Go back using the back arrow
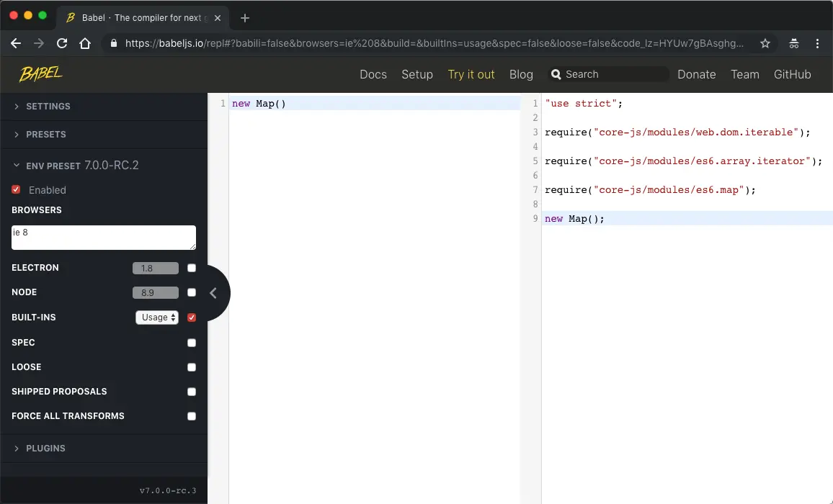Viewport: 833px width, 504px height. point(16,43)
